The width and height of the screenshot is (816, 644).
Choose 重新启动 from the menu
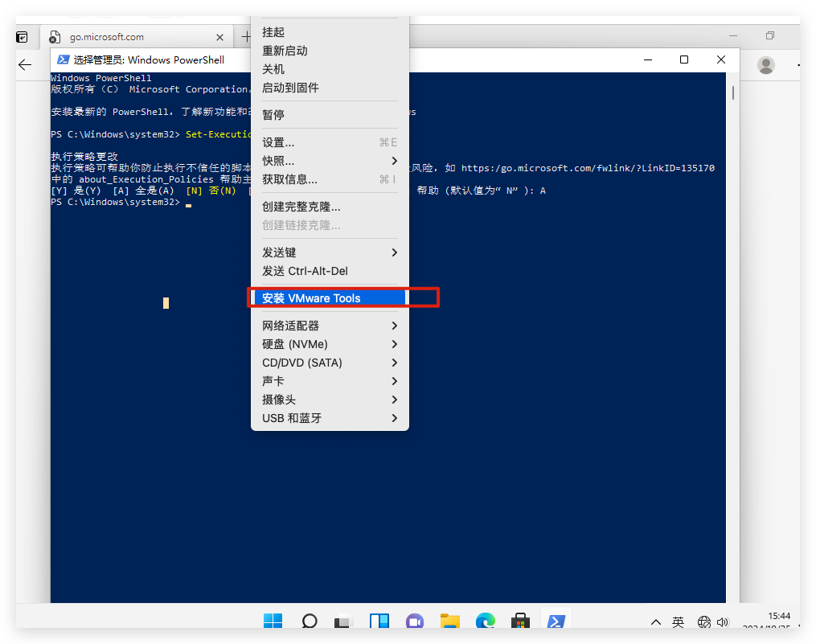pos(330,51)
